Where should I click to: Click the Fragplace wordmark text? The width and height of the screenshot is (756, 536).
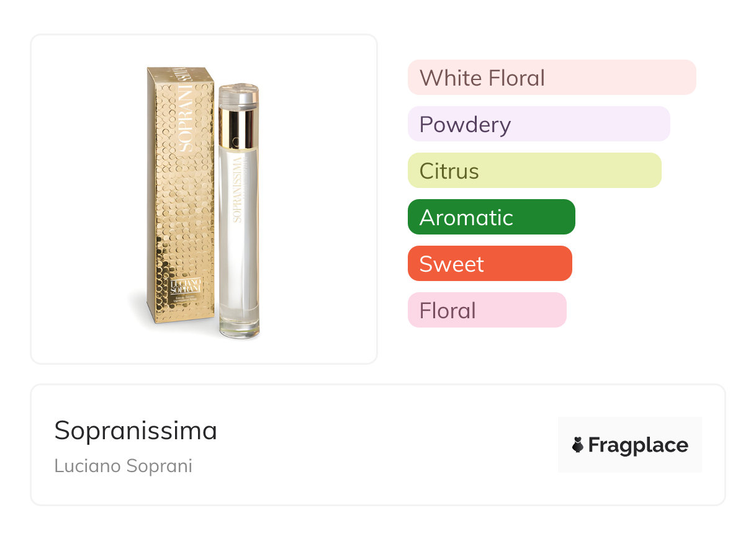(x=638, y=445)
